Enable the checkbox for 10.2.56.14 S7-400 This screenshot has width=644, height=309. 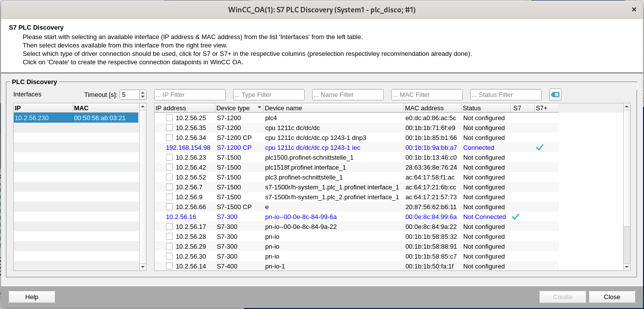tap(169, 266)
